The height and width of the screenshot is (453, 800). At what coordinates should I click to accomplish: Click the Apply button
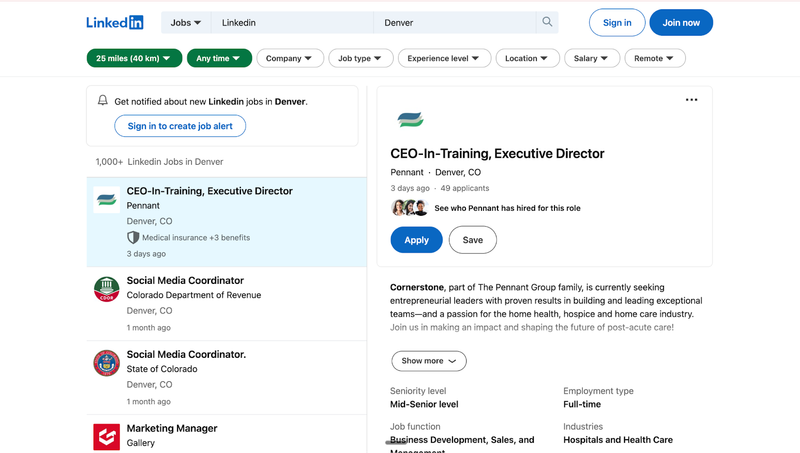(416, 240)
